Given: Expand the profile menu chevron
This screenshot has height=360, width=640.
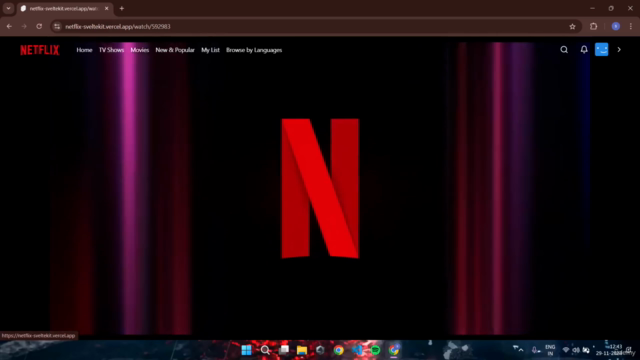Looking at the screenshot, I should tap(619, 49).
